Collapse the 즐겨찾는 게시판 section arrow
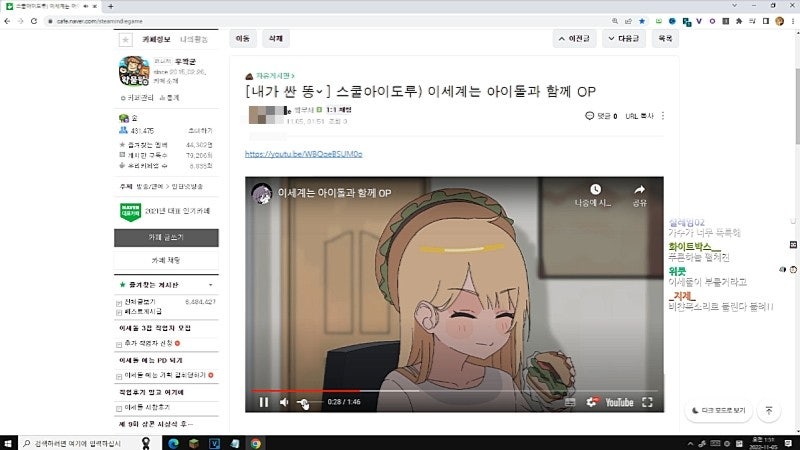Screen dimensions: 800x450 tap(211, 285)
